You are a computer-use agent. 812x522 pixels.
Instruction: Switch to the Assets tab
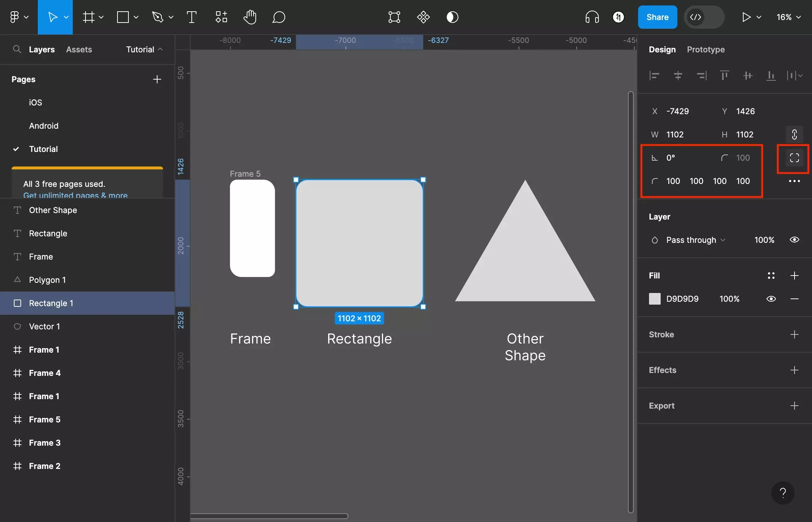click(79, 49)
